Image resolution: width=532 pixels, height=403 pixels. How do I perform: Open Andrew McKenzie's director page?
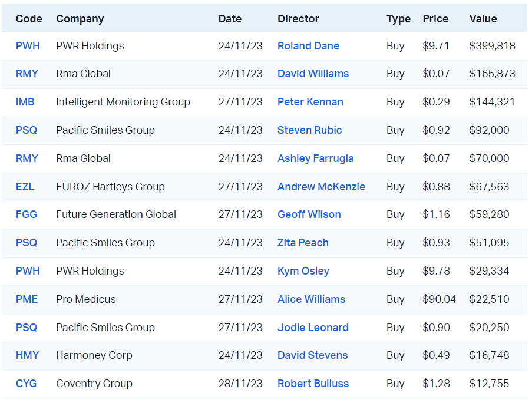[x=321, y=187]
